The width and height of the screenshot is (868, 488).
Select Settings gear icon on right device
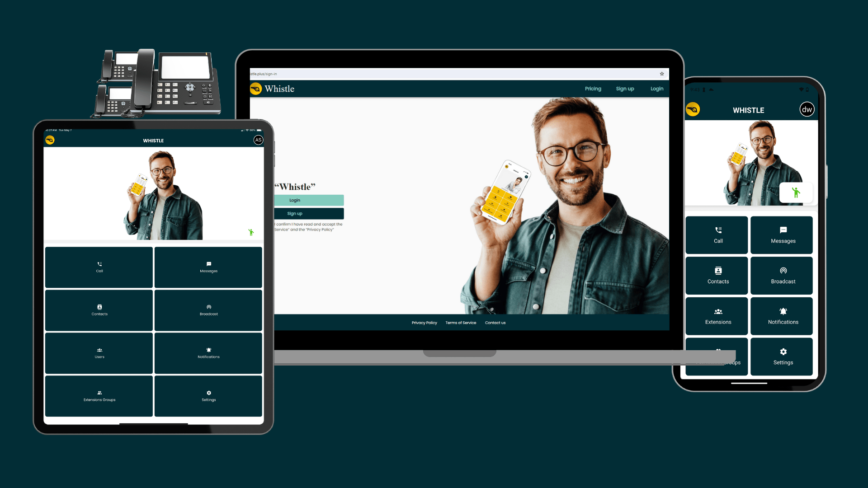pyautogui.click(x=783, y=352)
